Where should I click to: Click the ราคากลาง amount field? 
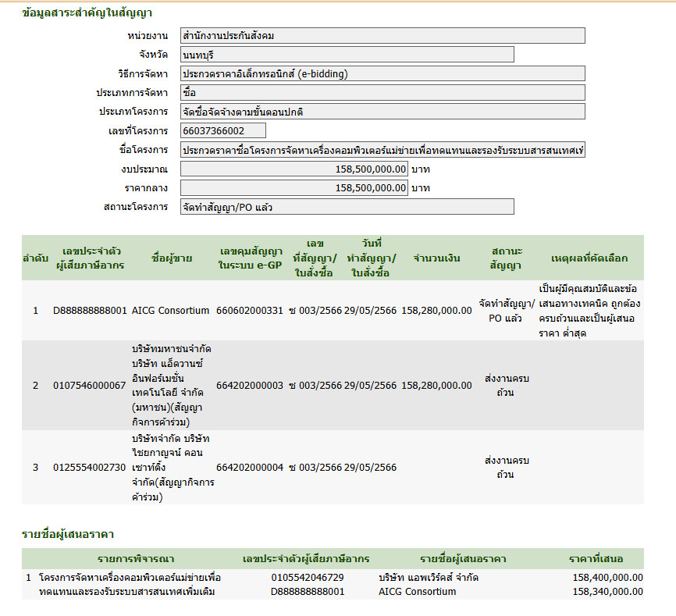tap(294, 188)
